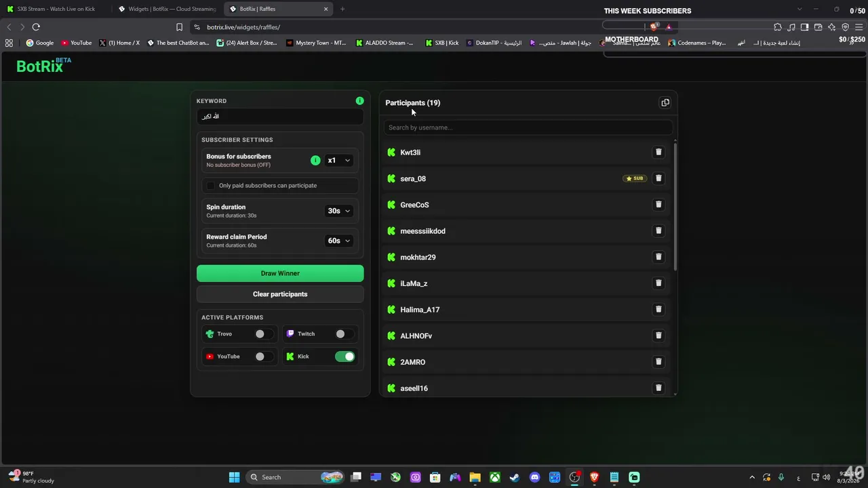Open browser hamburger main menu
The width and height of the screenshot is (868, 488).
pos(859,27)
